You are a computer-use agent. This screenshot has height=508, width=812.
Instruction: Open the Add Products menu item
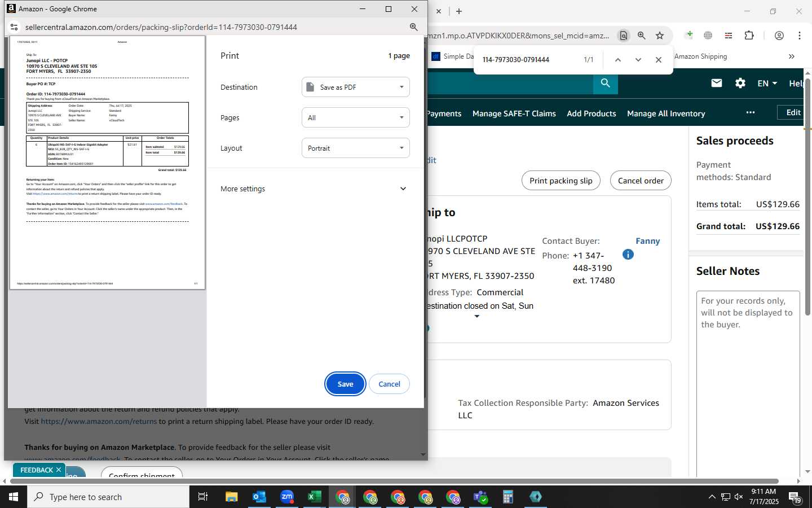[591, 113]
